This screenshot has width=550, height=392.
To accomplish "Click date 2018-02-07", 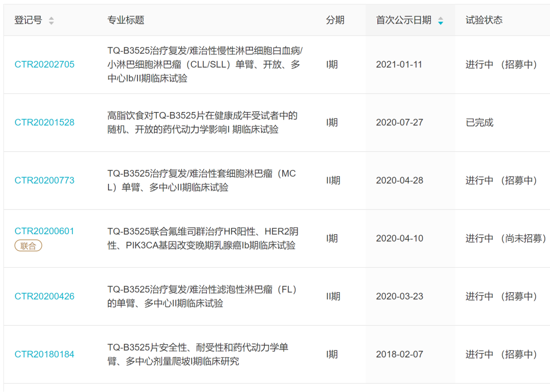I will [x=400, y=354].
